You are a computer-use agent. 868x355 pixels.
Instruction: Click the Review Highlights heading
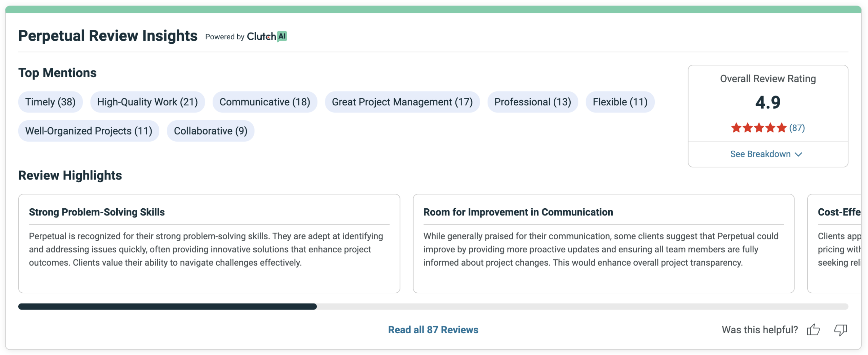(x=70, y=175)
